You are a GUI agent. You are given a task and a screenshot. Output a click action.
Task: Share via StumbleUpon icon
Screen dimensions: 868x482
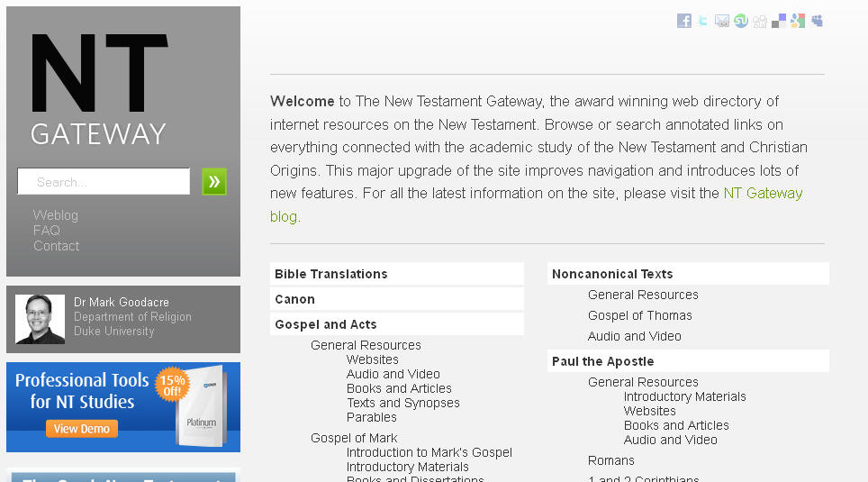pos(741,21)
